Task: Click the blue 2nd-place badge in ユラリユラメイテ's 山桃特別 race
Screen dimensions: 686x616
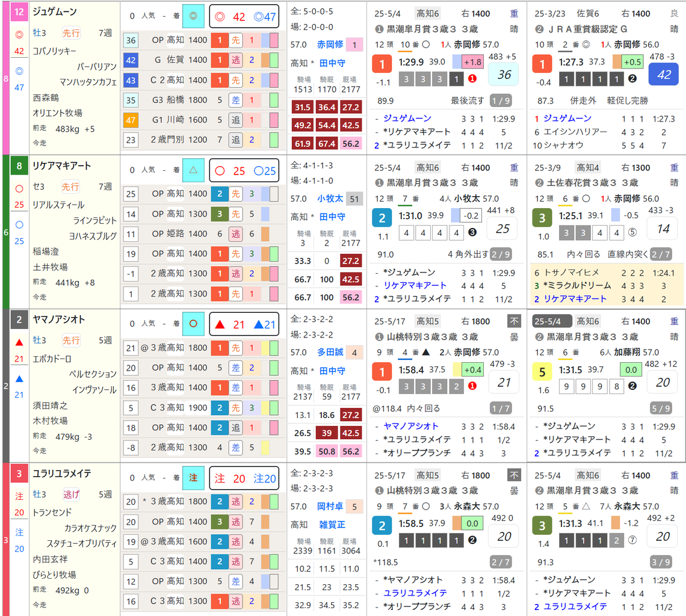Action: click(382, 526)
